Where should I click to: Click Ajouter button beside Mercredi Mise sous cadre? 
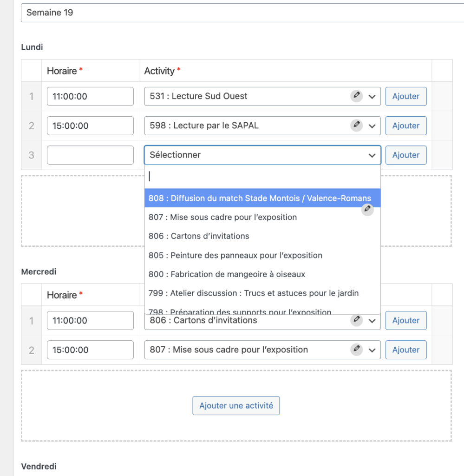(x=406, y=350)
